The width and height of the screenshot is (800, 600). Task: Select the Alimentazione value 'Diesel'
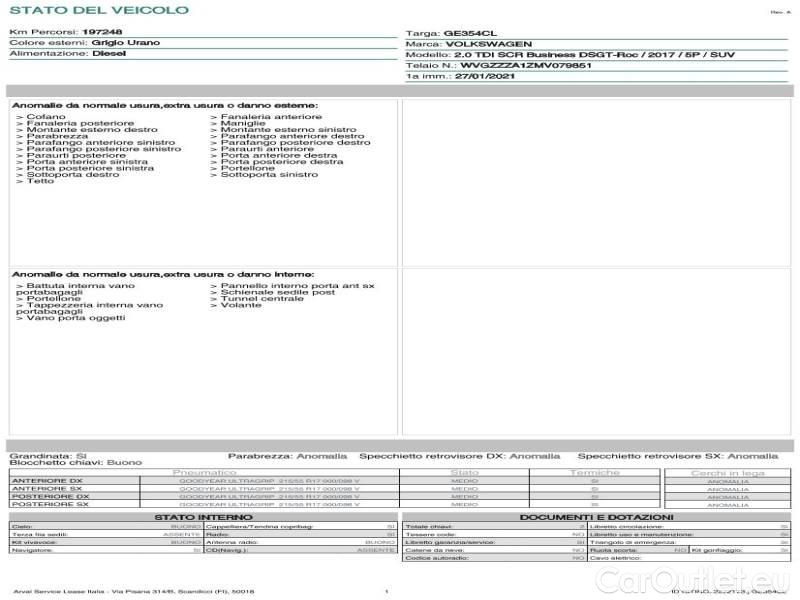click(109, 53)
